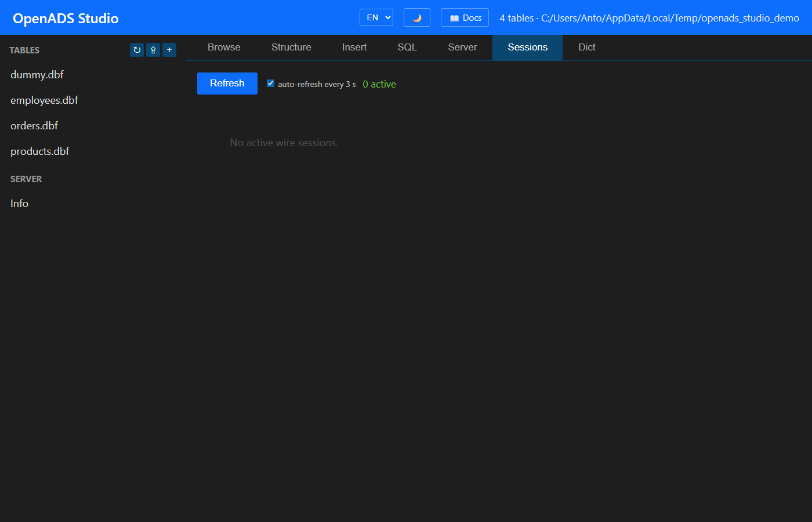The image size is (812, 522).
Task: Open the Docs button in the header
Action: pyautogui.click(x=465, y=17)
